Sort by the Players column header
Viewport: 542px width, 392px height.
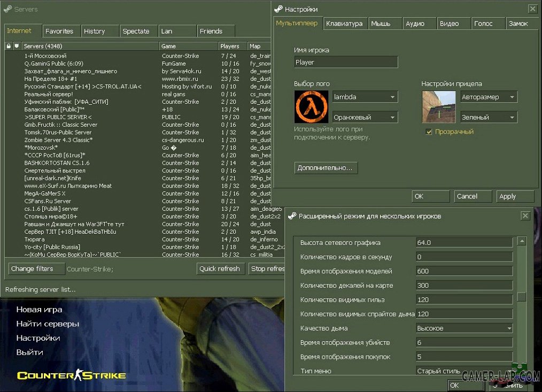coord(233,46)
